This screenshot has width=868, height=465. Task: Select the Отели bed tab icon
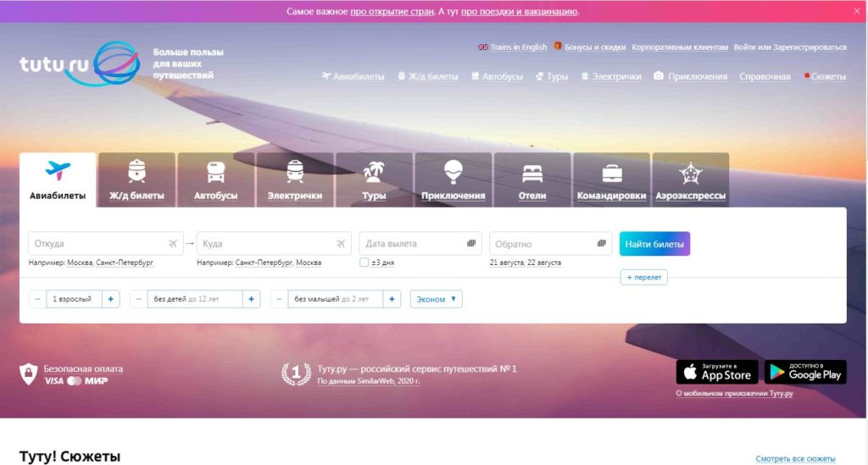(x=532, y=173)
